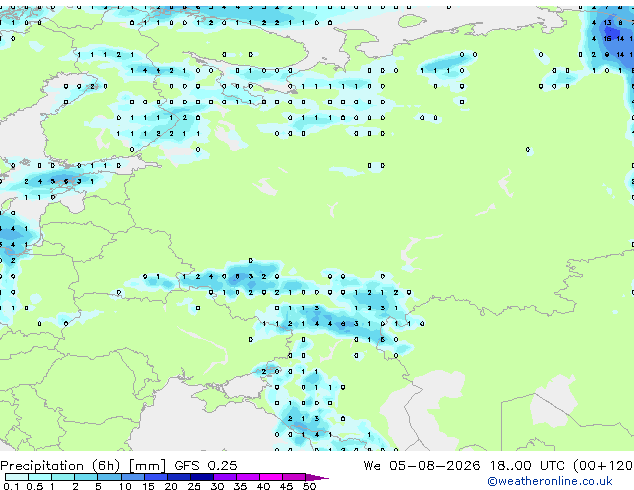Click the legend swatch between 45 and 50
634x490 pixels.
pos(294,477)
